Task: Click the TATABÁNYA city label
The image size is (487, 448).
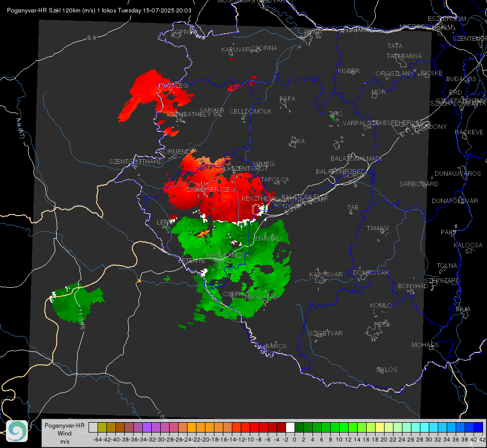Action: coord(404,56)
